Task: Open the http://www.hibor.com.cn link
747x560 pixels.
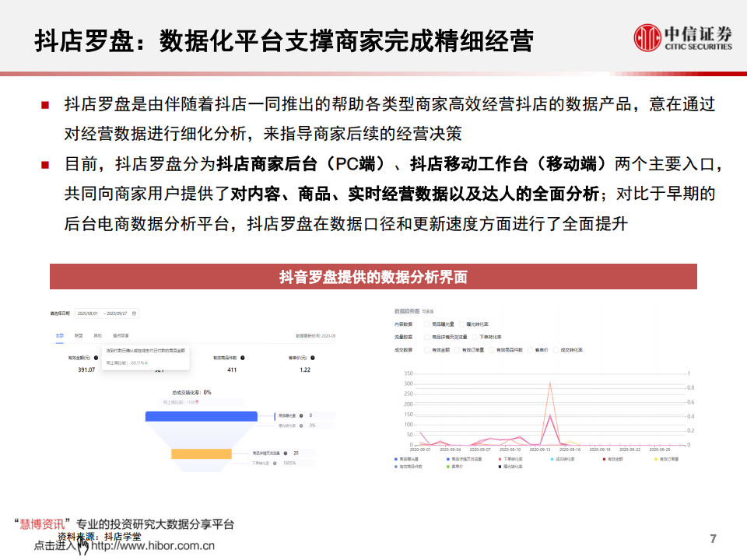Action: [153, 546]
